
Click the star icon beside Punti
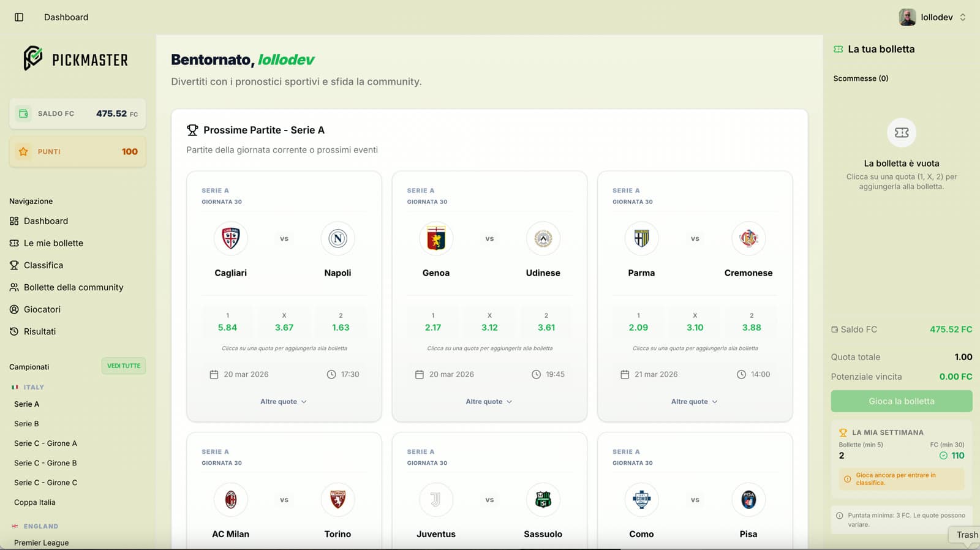(x=23, y=151)
